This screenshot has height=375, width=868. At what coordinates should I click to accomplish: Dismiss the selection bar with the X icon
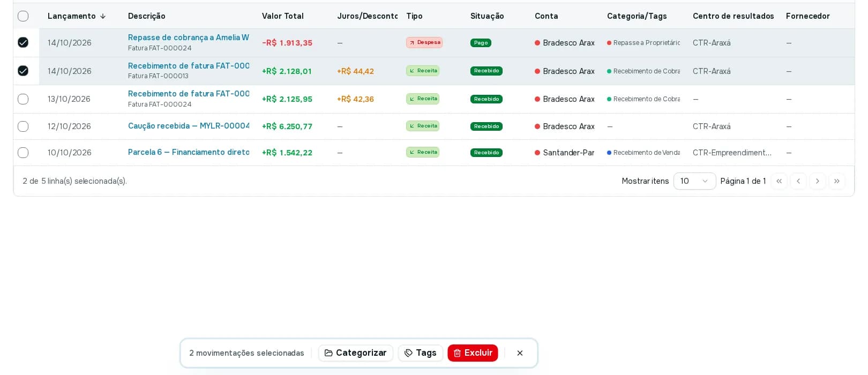[x=520, y=353]
